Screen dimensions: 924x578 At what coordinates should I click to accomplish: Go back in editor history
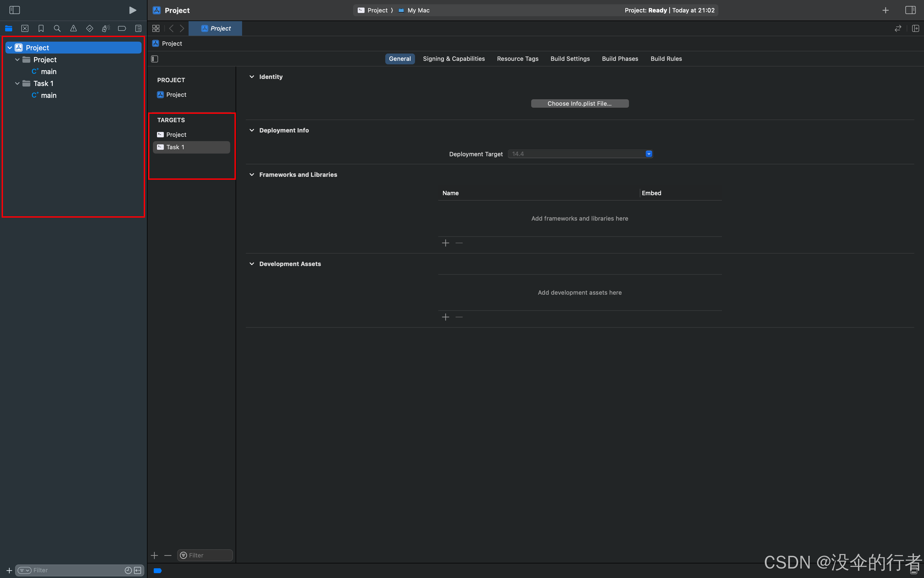pyautogui.click(x=172, y=28)
